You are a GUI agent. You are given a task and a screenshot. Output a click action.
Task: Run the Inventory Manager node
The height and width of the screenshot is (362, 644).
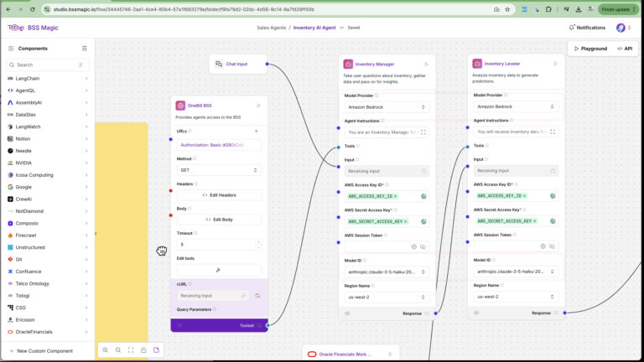tap(426, 64)
